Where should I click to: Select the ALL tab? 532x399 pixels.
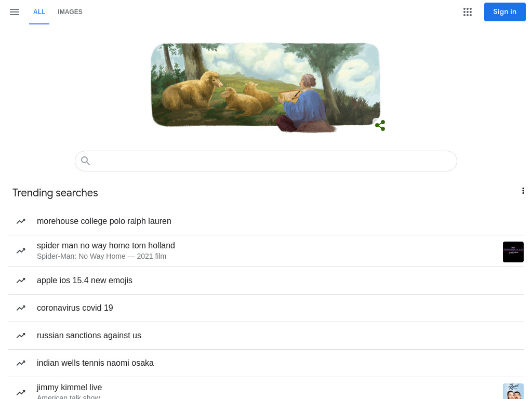[x=39, y=12]
